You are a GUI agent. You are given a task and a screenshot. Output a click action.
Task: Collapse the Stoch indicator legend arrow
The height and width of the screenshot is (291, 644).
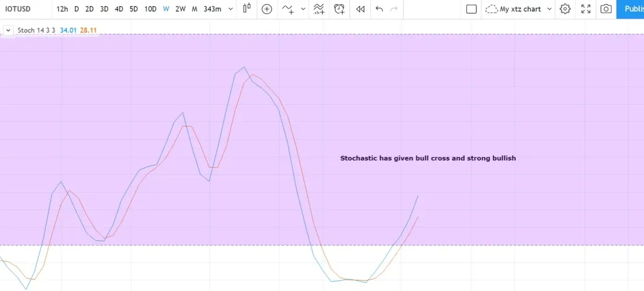point(8,30)
